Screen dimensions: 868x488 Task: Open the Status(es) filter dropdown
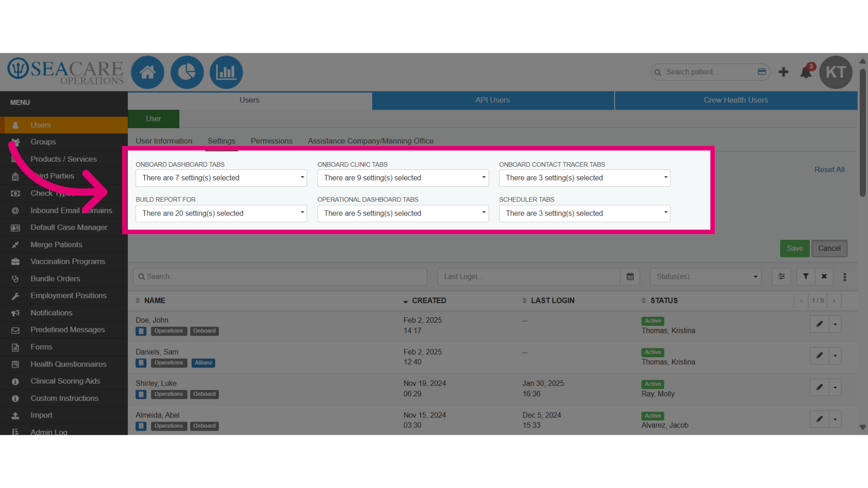[706, 277]
